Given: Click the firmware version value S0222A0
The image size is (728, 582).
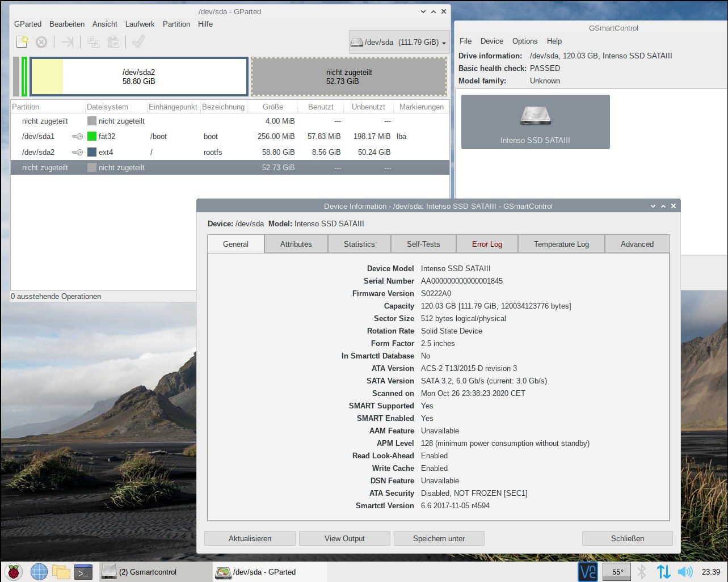Looking at the screenshot, I should [x=436, y=293].
